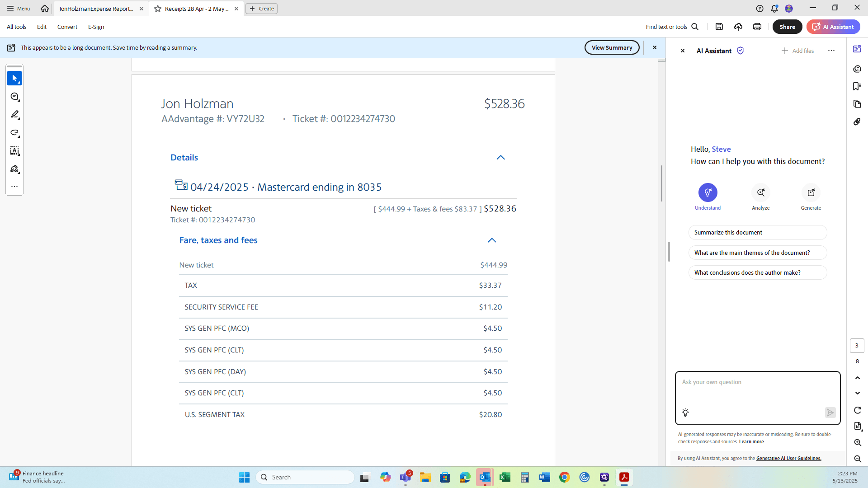Viewport: 868px width, 488px height.
Task: Select the arrow selection tool
Action: pos(14,79)
